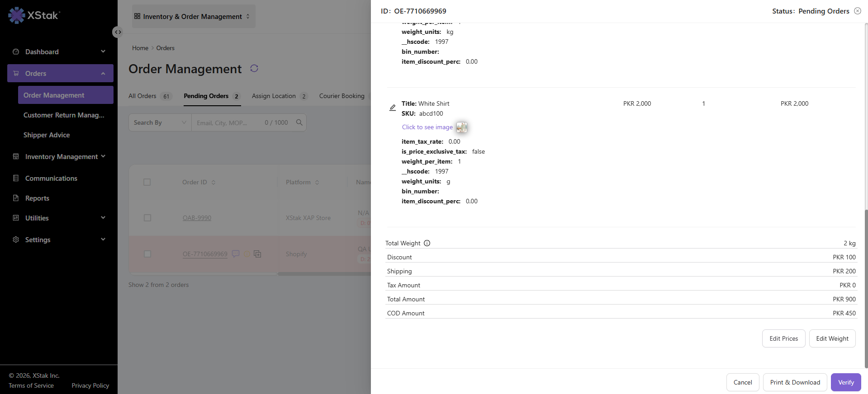Viewport: 868px width, 394px height.
Task: Click the pencil edit icon for White Shirt
Action: point(393,108)
